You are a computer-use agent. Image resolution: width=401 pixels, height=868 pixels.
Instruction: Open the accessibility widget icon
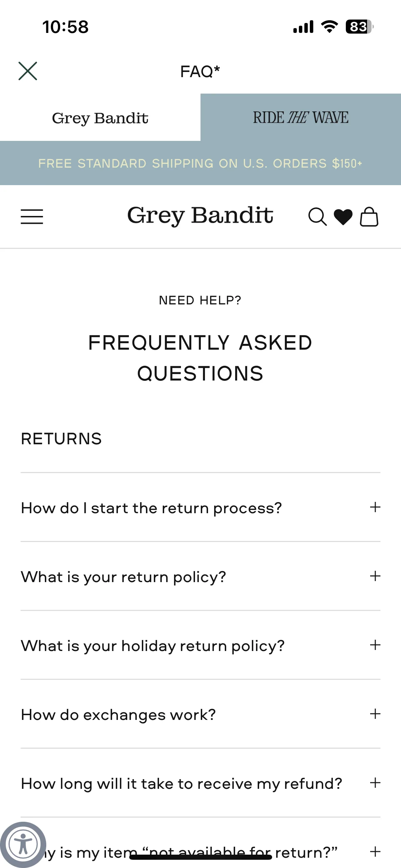pos(23,844)
